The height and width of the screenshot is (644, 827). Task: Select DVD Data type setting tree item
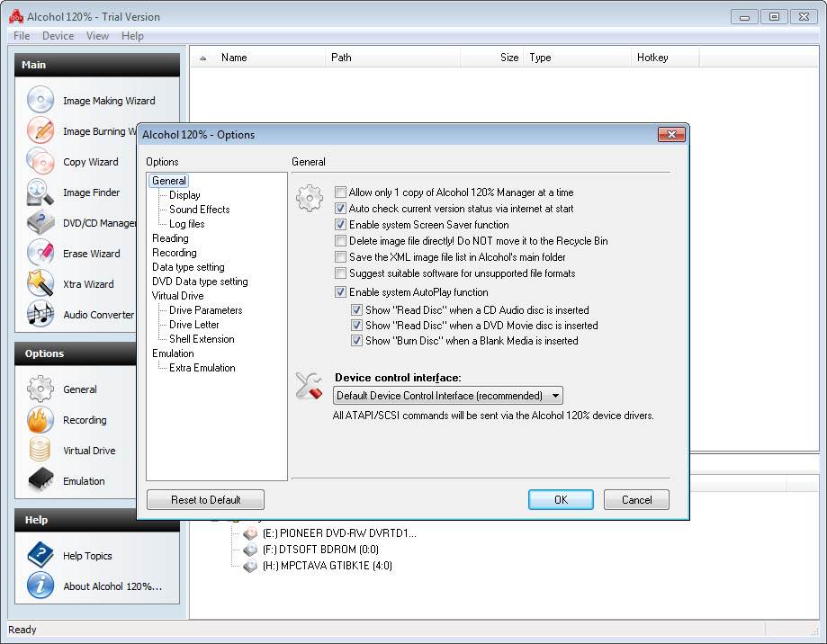[200, 282]
